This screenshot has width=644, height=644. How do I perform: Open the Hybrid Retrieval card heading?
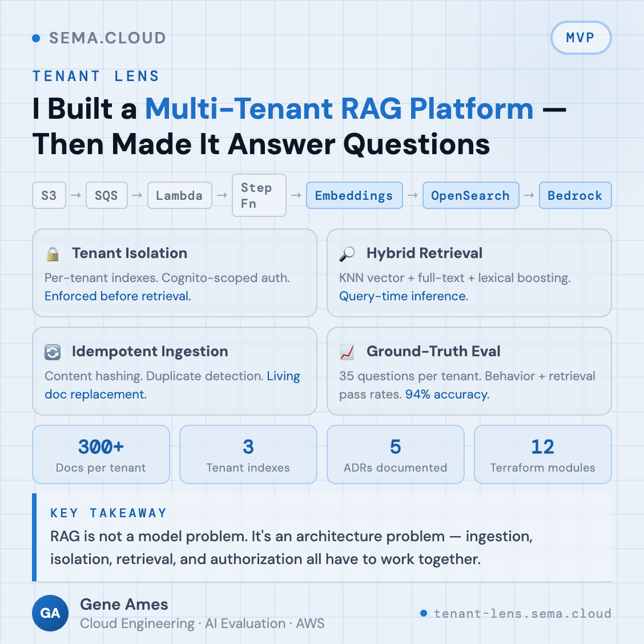(424, 253)
